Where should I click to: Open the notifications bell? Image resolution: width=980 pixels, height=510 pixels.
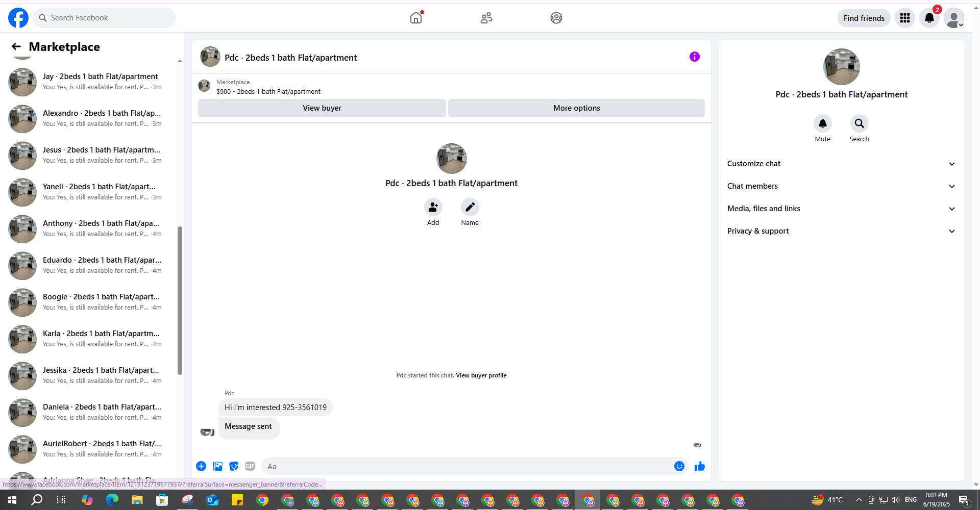click(929, 18)
